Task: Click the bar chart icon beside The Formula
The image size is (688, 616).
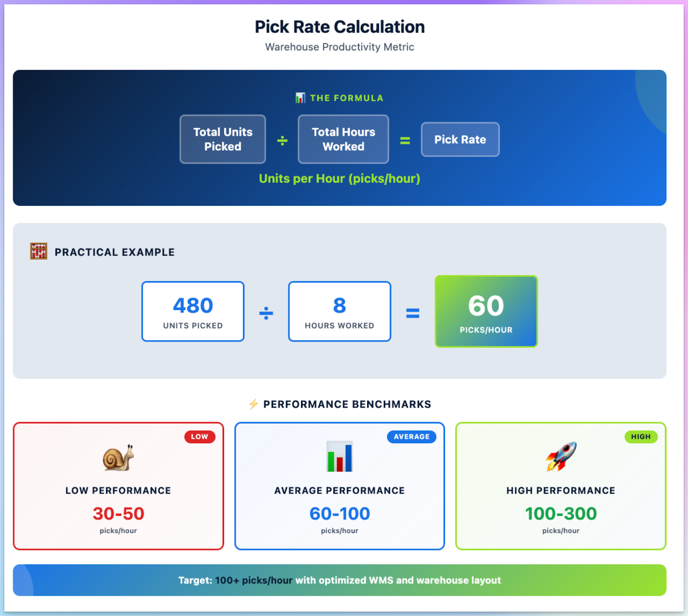Action: pyautogui.click(x=300, y=98)
